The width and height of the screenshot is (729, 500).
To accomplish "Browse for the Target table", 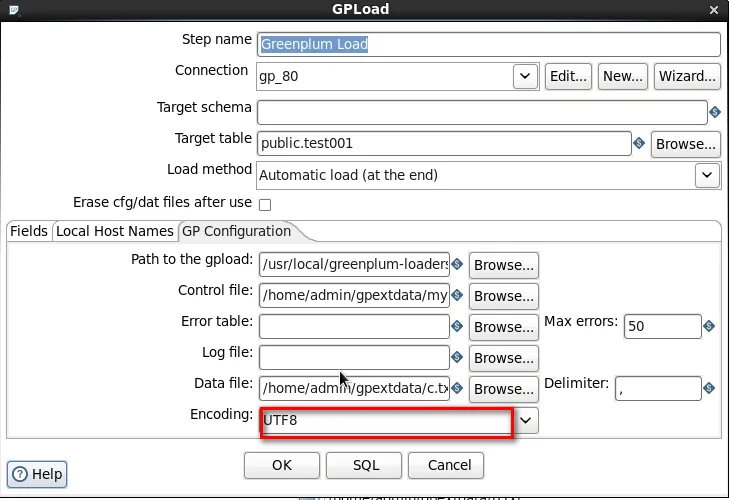I will tap(686, 144).
